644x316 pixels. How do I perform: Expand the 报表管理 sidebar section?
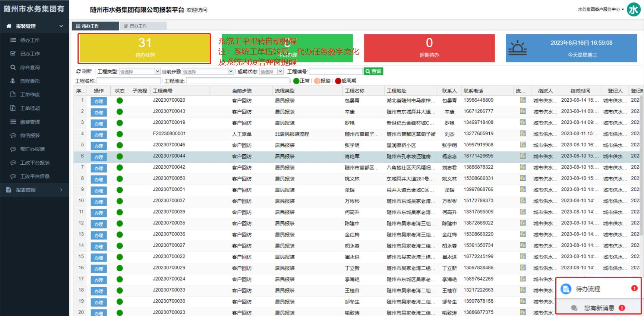(34, 190)
